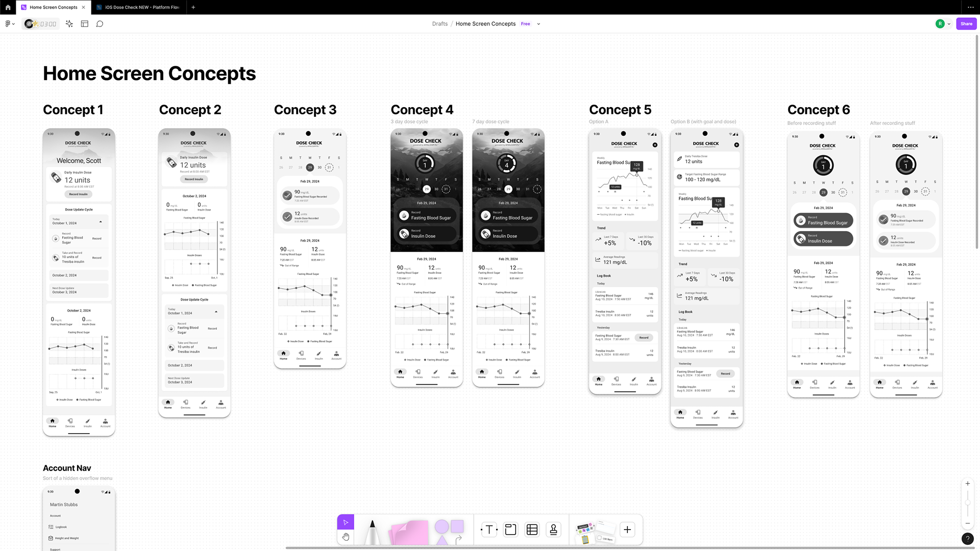This screenshot has width=980, height=551.
Task: Open the widgets and stickers tray
Action: coord(595,532)
